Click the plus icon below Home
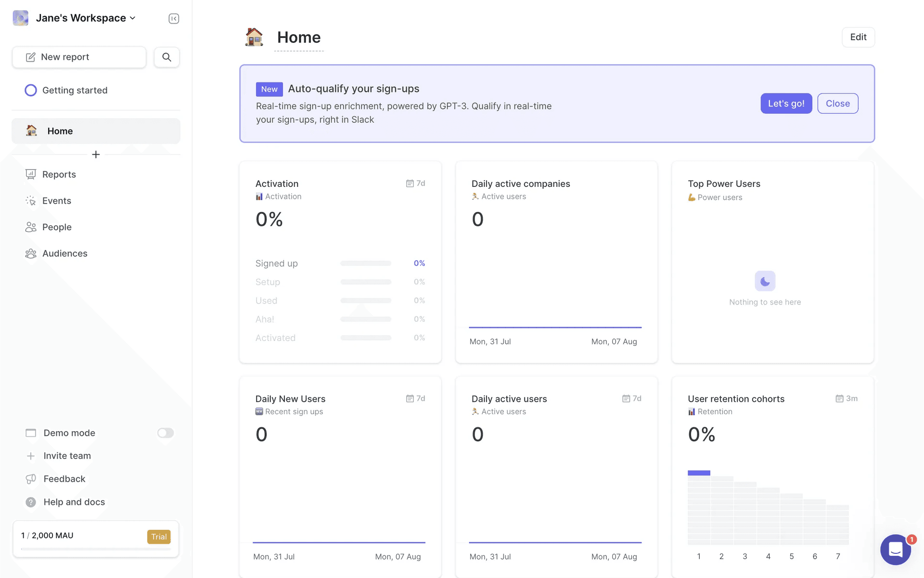Image resolution: width=924 pixels, height=578 pixels. point(96,155)
